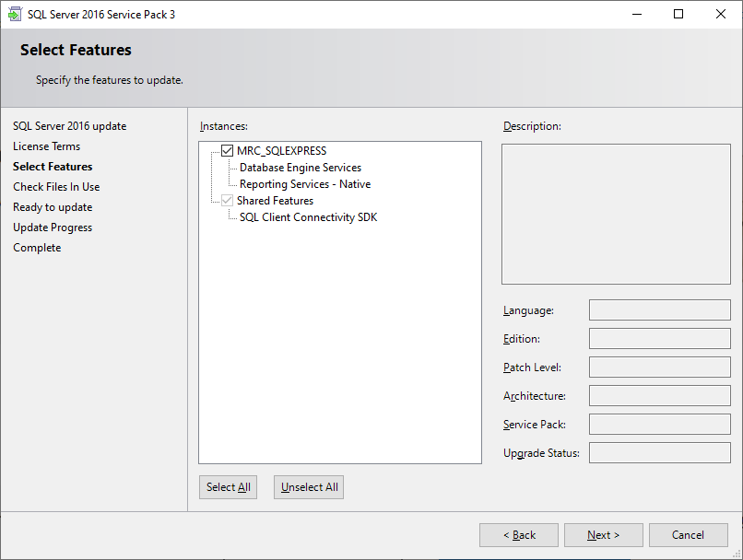
Task: Click the Shared Features node label
Action: click(275, 201)
